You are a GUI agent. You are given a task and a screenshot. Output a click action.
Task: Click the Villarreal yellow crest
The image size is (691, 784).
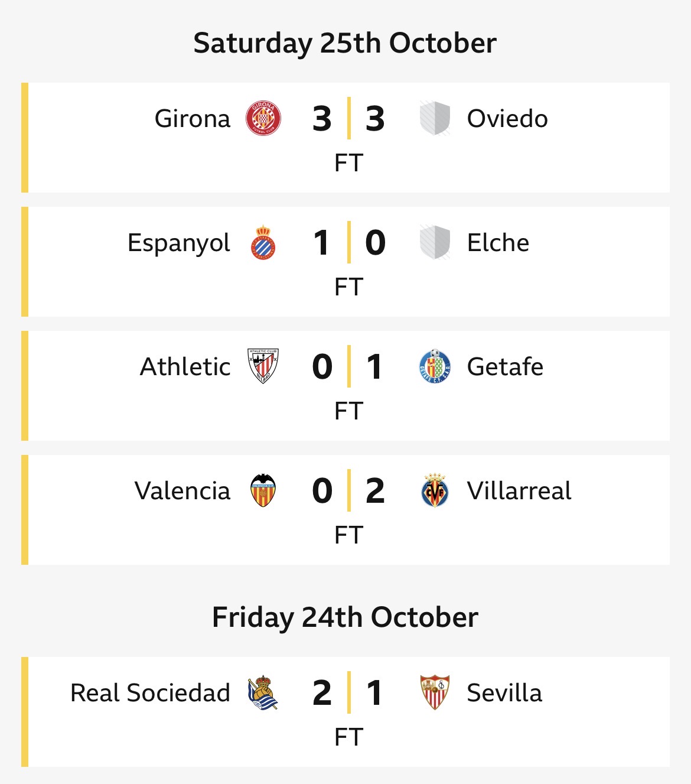pyautogui.click(x=435, y=490)
